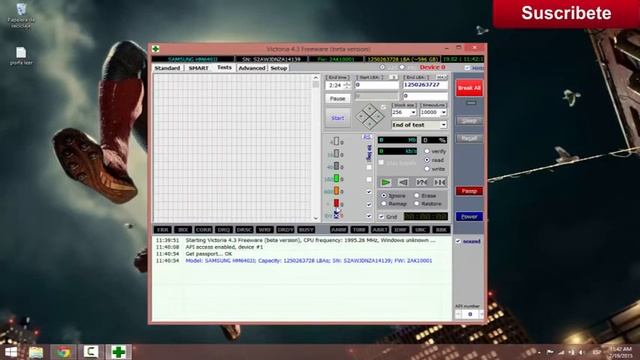Toggle the sound checkbox
The width and height of the screenshot is (640, 360).
[458, 241]
